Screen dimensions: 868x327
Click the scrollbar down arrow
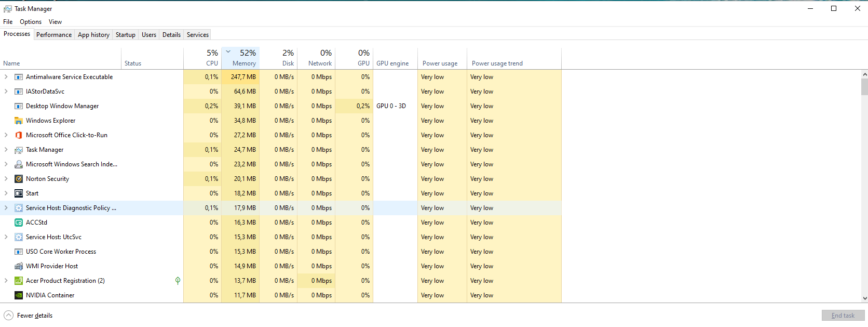(x=864, y=298)
